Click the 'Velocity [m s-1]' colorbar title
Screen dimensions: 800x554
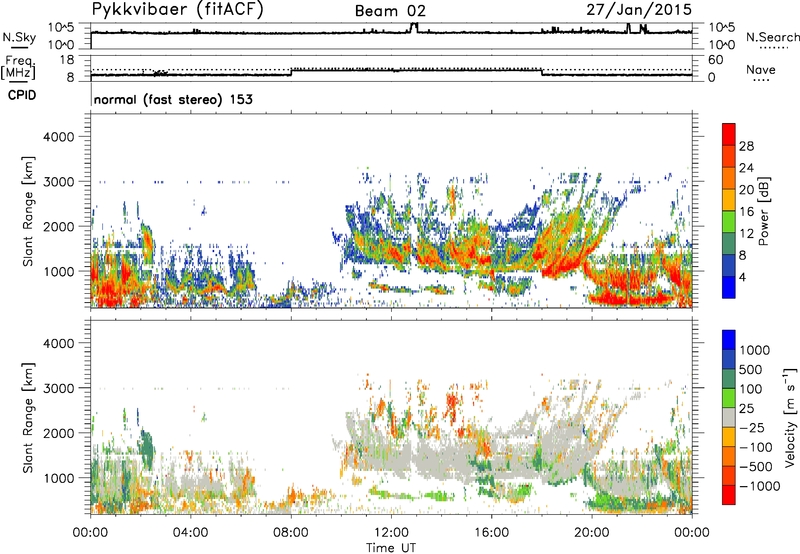(x=790, y=417)
